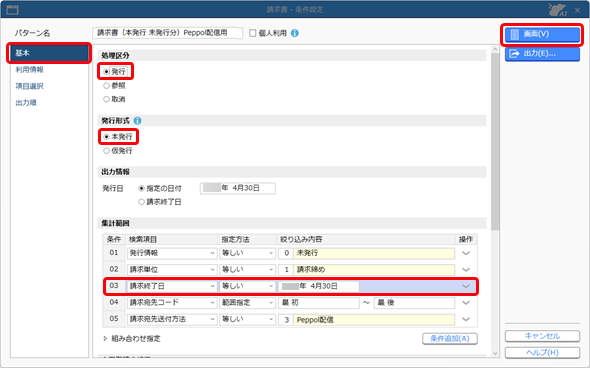This screenshot has width=590, height=368.
Task: Click the scrollbar down arrow
Action: pyautogui.click(x=495, y=353)
